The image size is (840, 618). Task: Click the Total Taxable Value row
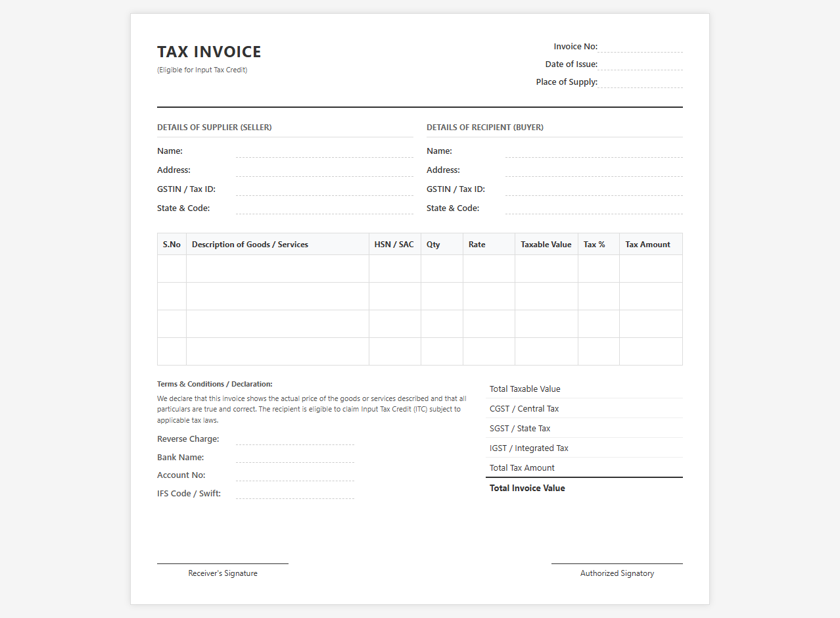pos(584,389)
